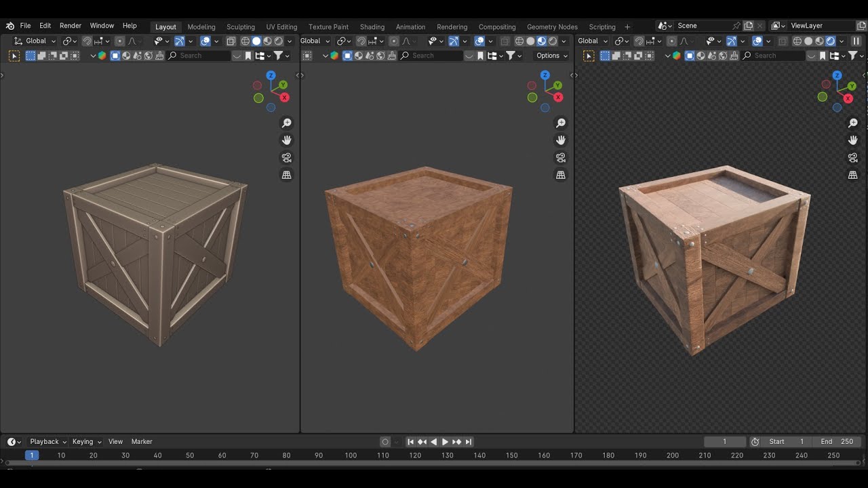
Task: Select solid shading in left viewport header
Action: click(x=256, y=41)
